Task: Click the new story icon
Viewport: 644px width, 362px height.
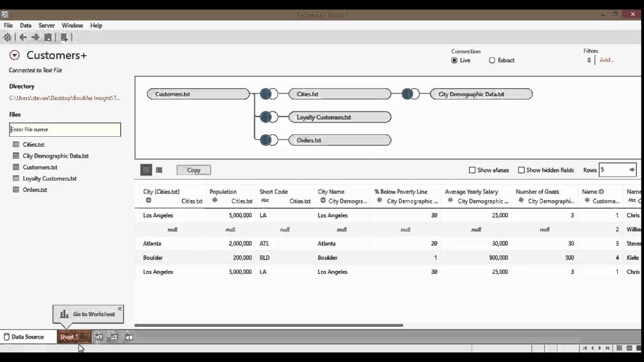Action: point(129,337)
